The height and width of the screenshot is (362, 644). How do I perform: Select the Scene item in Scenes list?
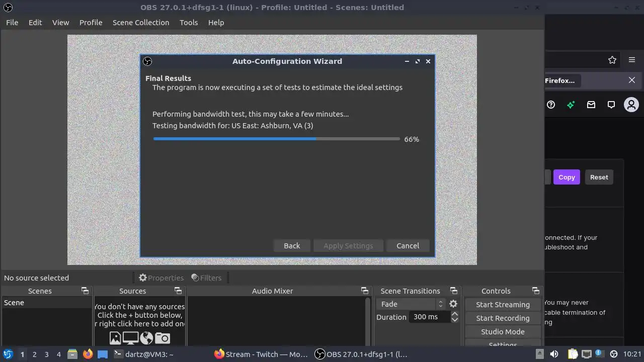(46, 303)
